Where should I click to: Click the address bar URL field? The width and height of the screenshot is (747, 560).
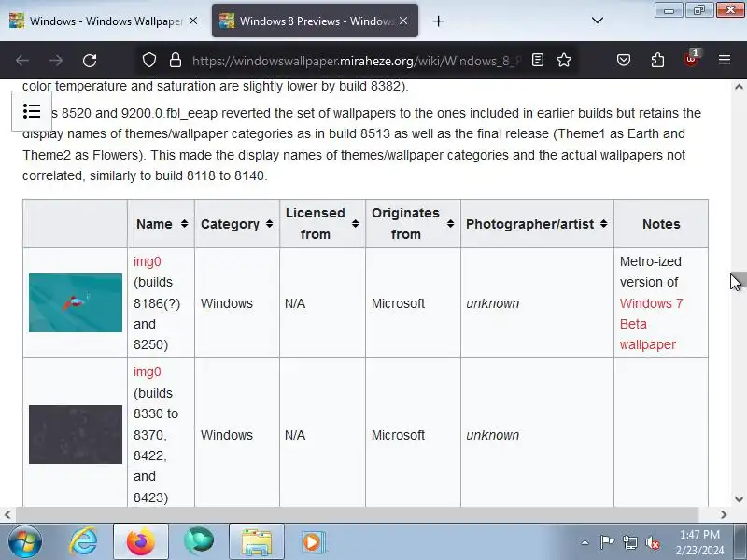(357, 61)
